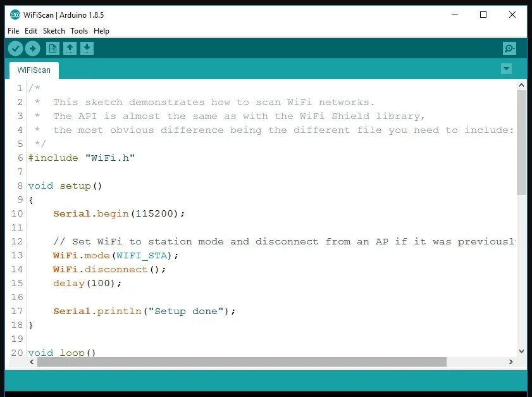Click the 'void loop()' text

[x=62, y=353]
